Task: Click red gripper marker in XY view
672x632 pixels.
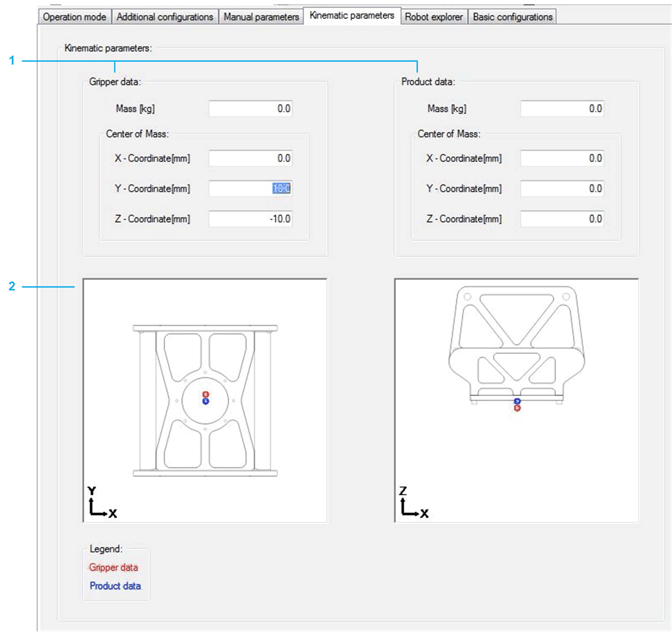Action: (x=206, y=395)
